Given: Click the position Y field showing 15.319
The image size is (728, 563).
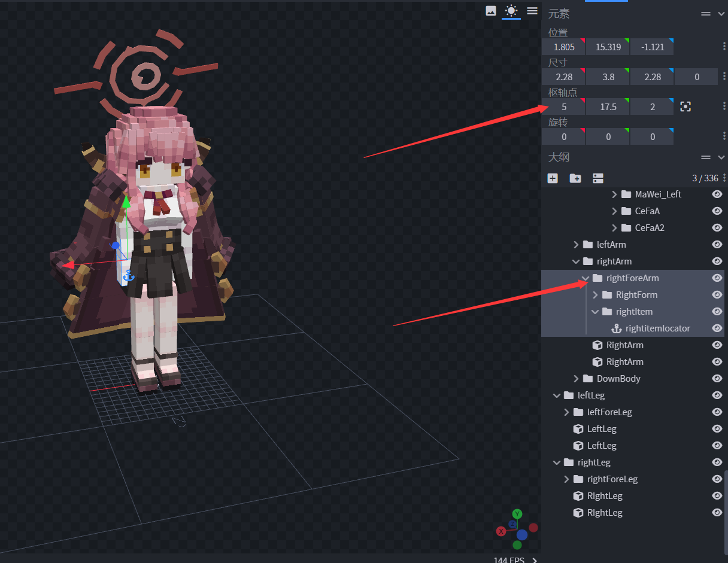Looking at the screenshot, I should click(608, 47).
